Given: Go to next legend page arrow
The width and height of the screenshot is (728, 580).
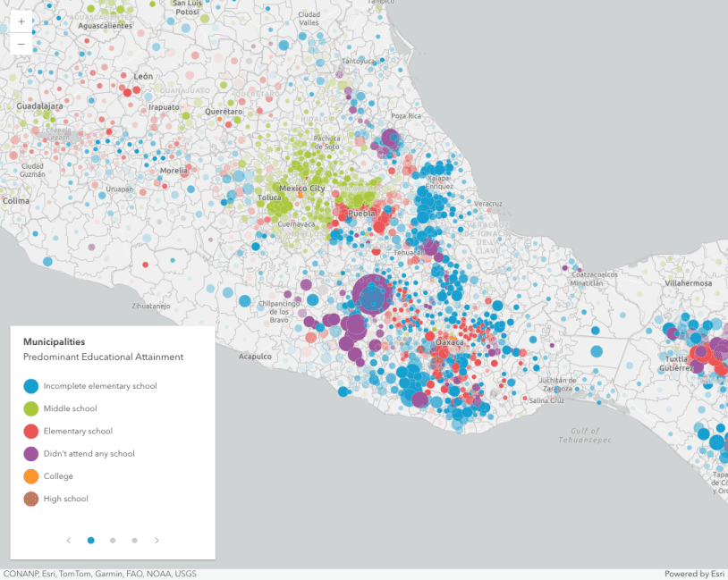Looking at the screenshot, I should 157,540.
